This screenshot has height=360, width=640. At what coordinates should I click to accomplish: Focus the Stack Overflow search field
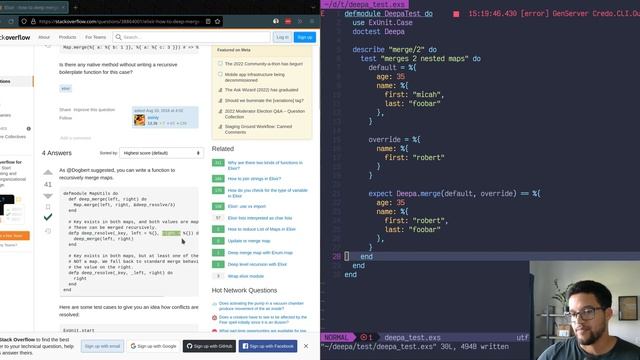191,37
